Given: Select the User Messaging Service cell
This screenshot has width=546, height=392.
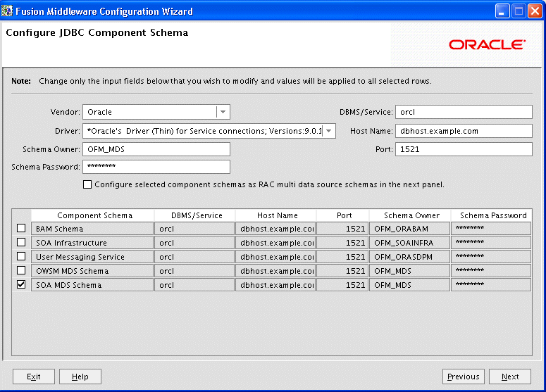Looking at the screenshot, I should click(x=92, y=257).
